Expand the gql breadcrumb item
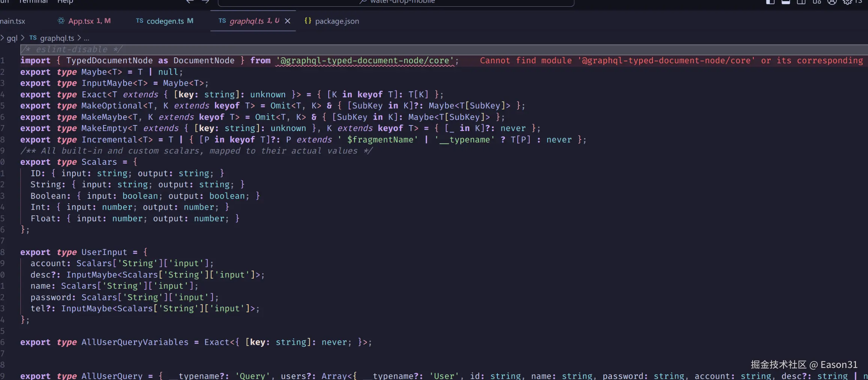The image size is (868, 380). pos(12,38)
